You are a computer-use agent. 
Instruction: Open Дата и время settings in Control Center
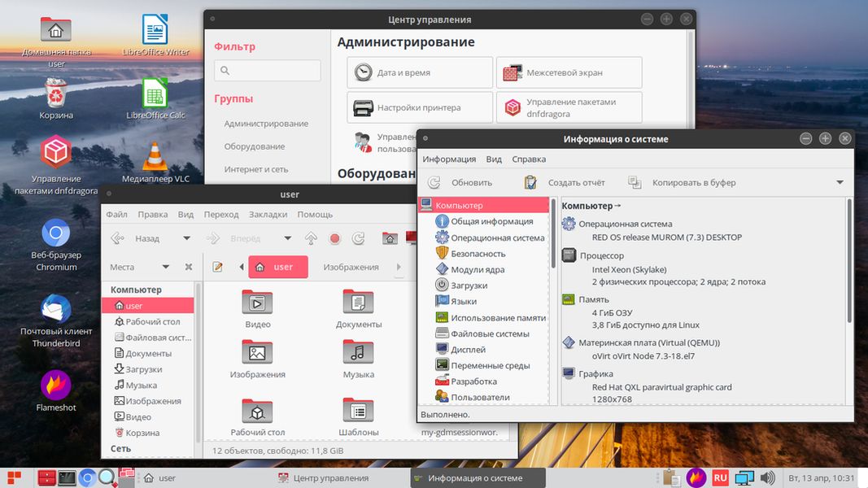419,72
